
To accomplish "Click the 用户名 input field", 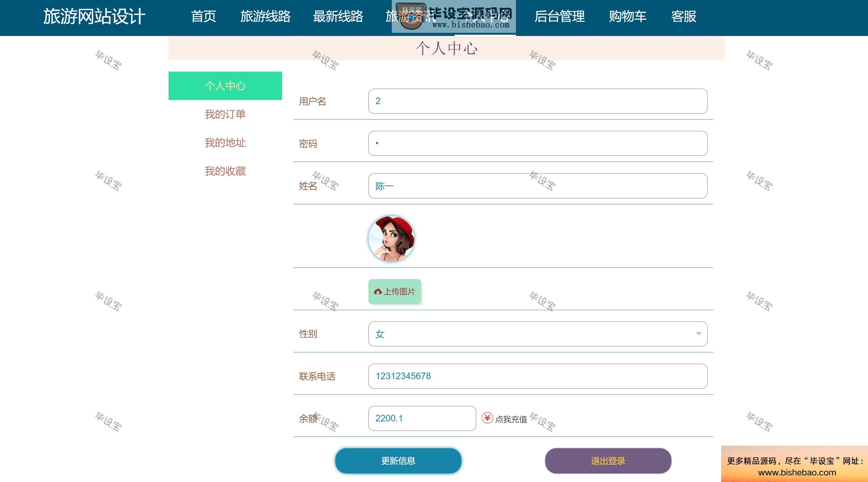I will pyautogui.click(x=538, y=101).
